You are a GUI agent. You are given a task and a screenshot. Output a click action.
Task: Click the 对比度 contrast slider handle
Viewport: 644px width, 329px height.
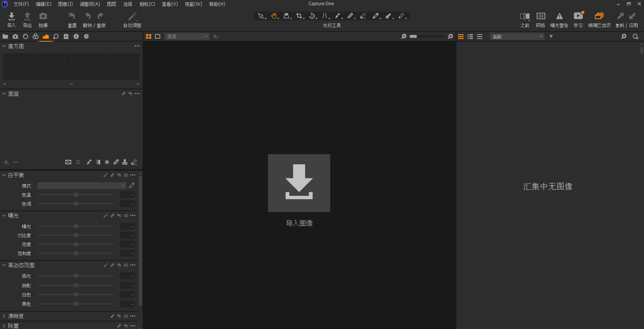pos(76,236)
